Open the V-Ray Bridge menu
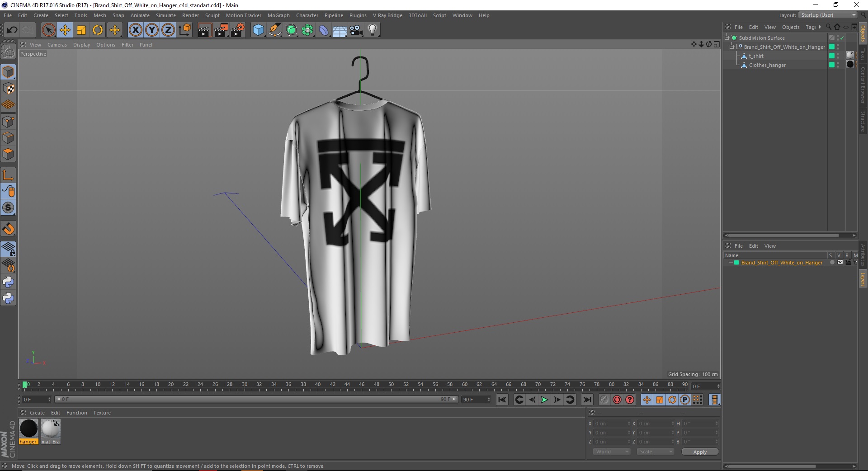The height and width of the screenshot is (471, 868). [387, 15]
